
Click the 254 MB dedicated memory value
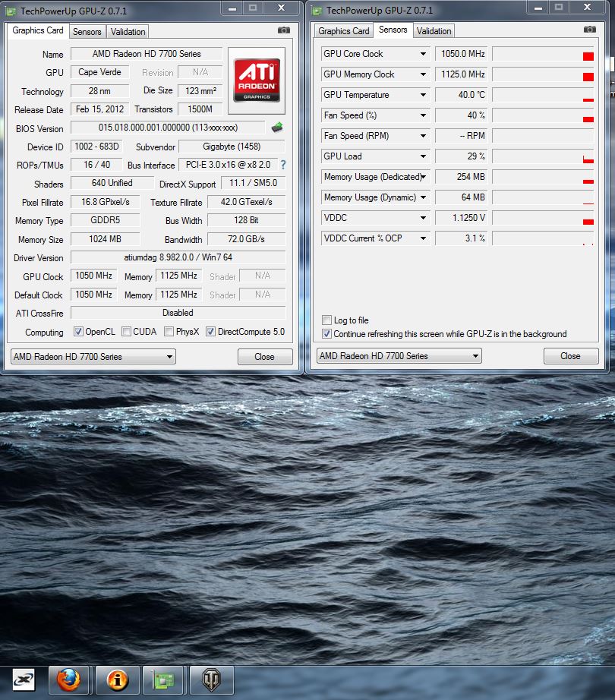click(462, 177)
